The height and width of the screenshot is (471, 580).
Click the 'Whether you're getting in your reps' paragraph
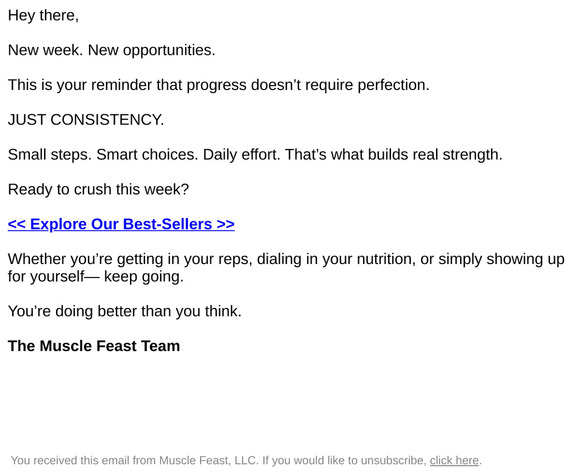point(286,268)
